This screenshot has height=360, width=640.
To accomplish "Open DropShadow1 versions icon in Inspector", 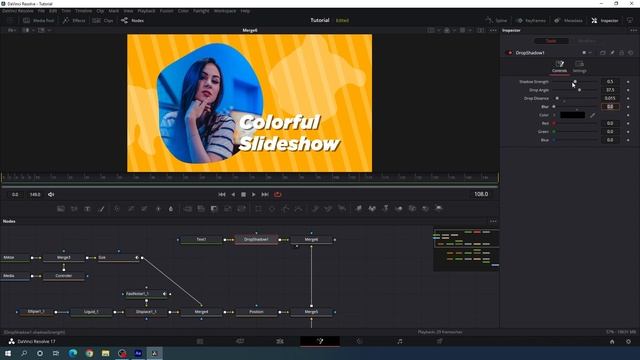I will (x=602, y=53).
